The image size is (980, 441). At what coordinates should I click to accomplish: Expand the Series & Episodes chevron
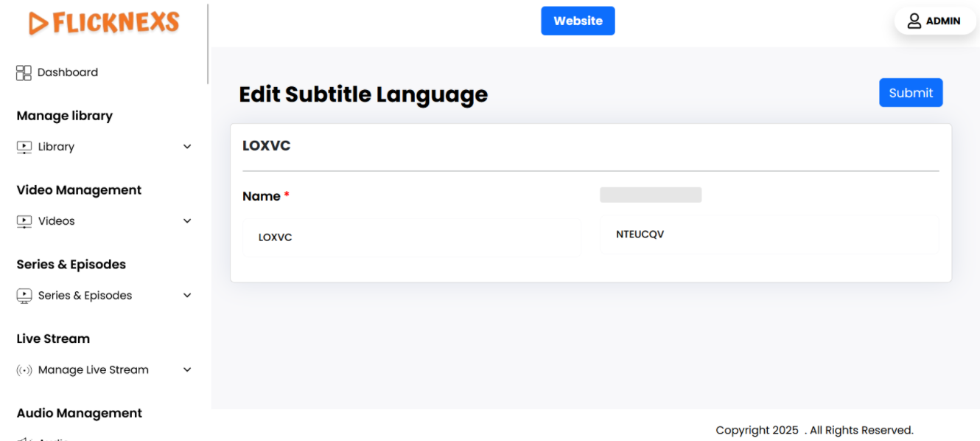coord(187,296)
